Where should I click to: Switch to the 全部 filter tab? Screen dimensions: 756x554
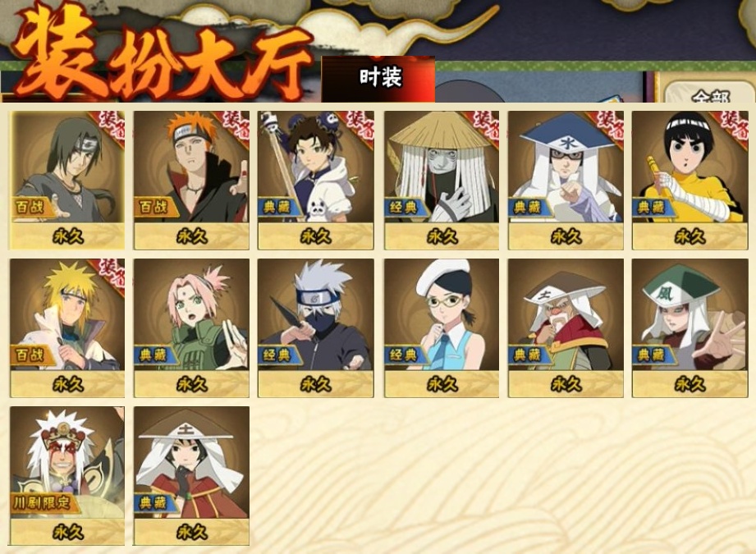coord(710,93)
